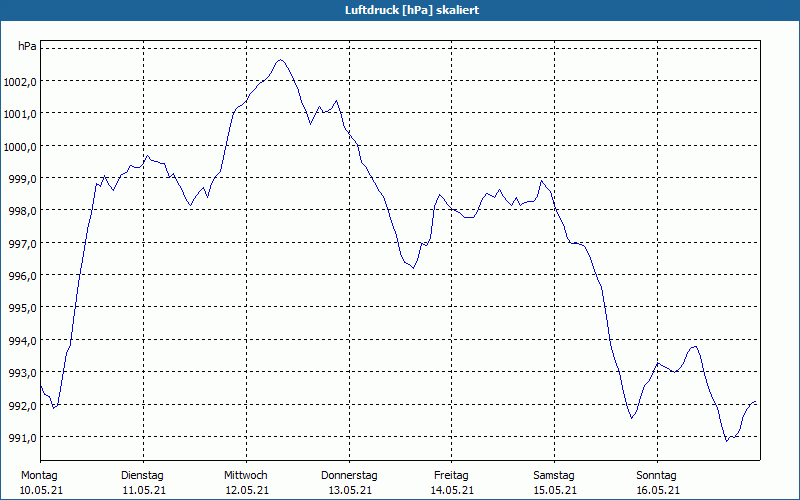The height and width of the screenshot is (500, 800).
Task: Click the 999,0 axis value
Action: [23, 179]
